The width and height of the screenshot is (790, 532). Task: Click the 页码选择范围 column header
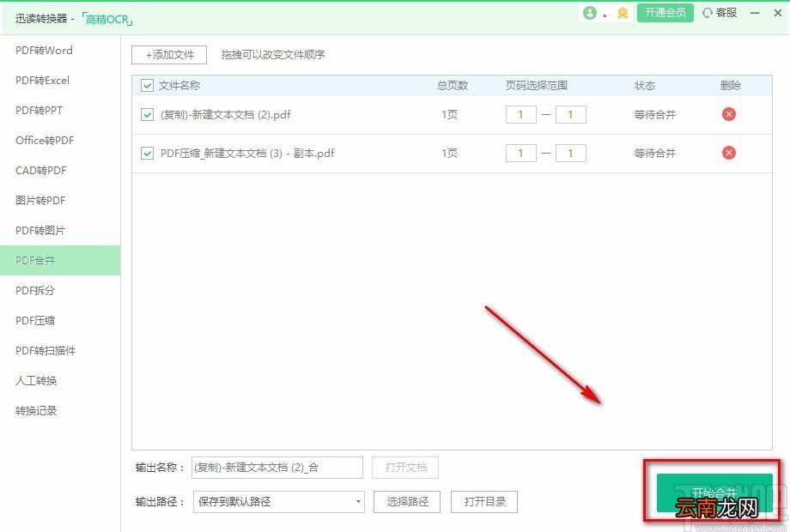[537, 86]
